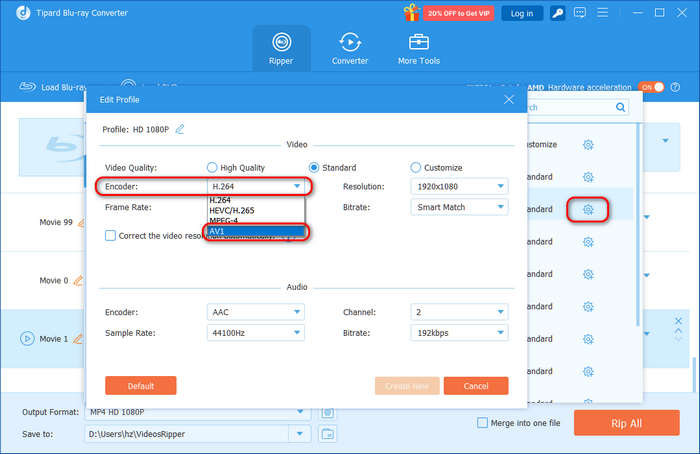Click the Save to path field
Viewport: 700px width, 454px height.
(x=188, y=433)
